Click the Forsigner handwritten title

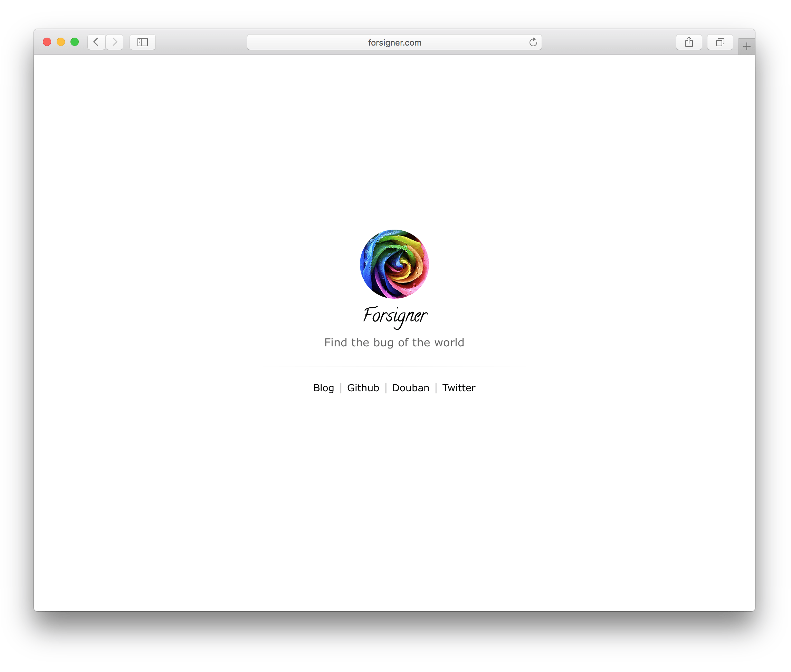point(395,316)
